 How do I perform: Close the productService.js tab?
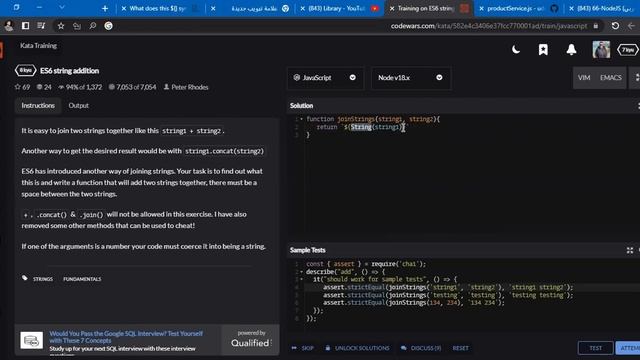point(481,8)
